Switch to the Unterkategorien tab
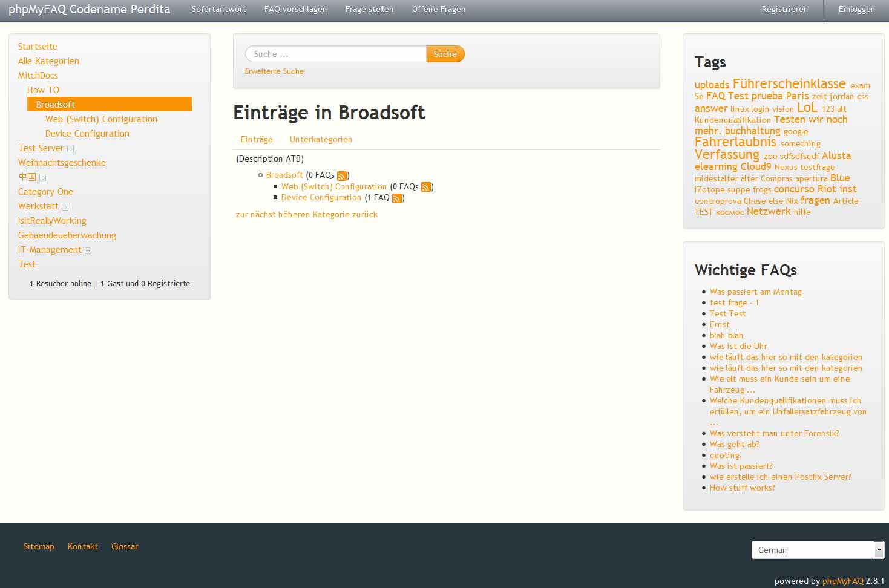 [x=321, y=139]
